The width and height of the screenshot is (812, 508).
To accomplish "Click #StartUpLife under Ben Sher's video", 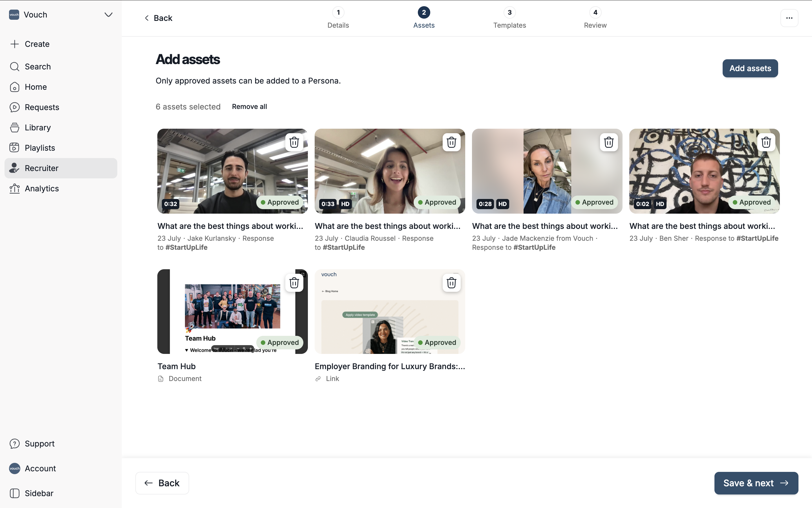I will pyautogui.click(x=757, y=238).
